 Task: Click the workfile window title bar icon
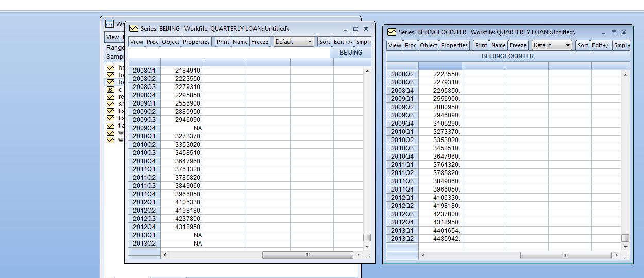[x=109, y=24]
